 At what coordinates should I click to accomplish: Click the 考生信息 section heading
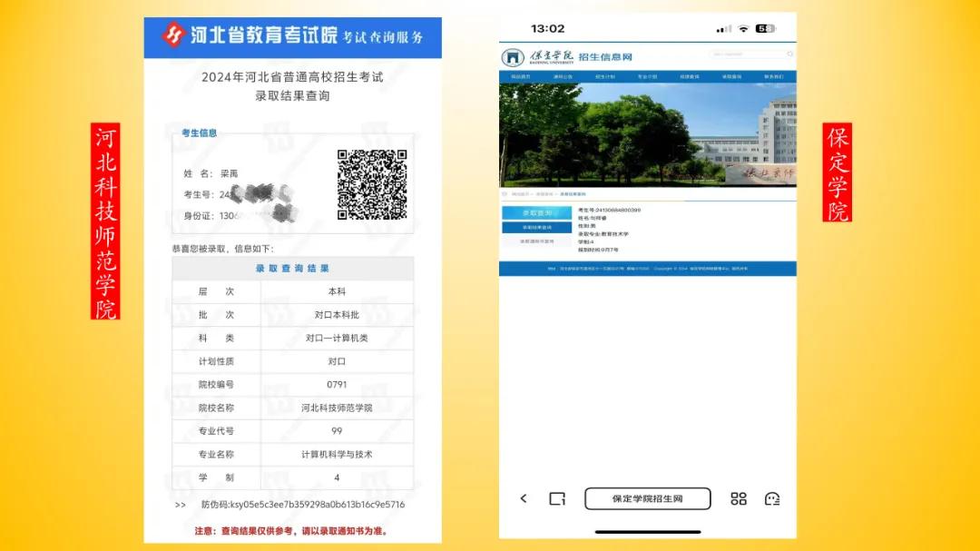tap(200, 133)
